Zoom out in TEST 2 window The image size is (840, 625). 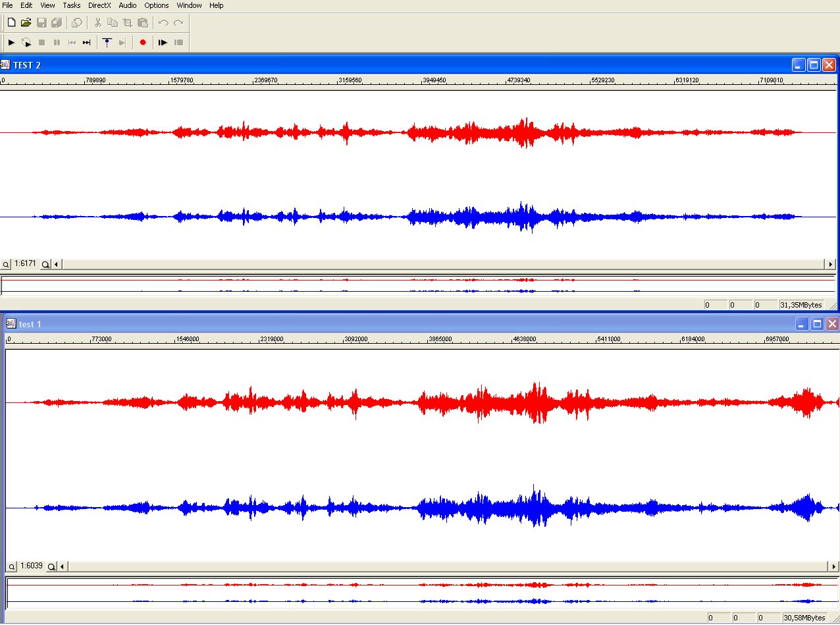[6, 264]
